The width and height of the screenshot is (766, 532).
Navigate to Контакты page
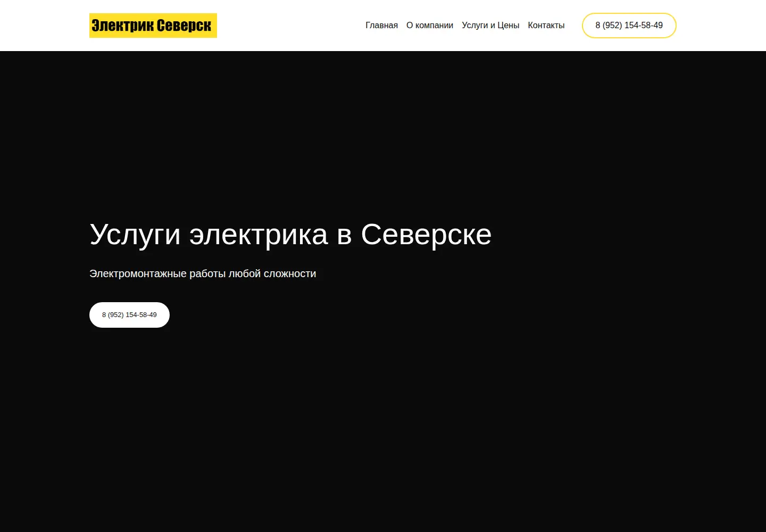click(x=546, y=26)
